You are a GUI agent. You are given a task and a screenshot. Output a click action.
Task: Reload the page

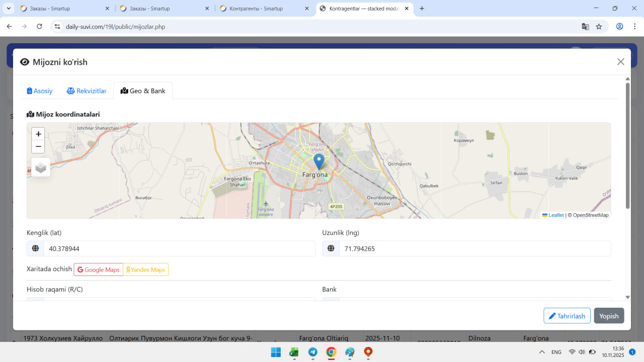pyautogui.click(x=39, y=27)
